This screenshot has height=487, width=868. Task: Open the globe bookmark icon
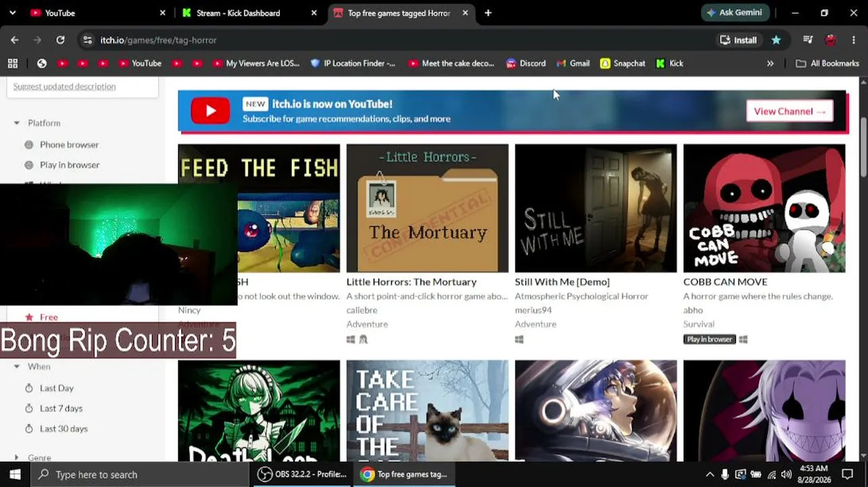42,63
